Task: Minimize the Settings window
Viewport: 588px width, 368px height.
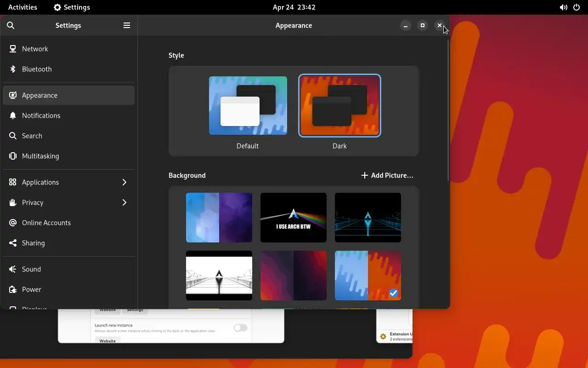Action: (x=405, y=26)
